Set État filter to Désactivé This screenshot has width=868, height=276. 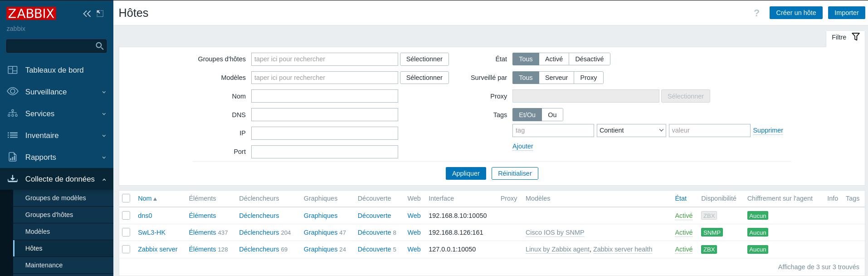pyautogui.click(x=589, y=59)
